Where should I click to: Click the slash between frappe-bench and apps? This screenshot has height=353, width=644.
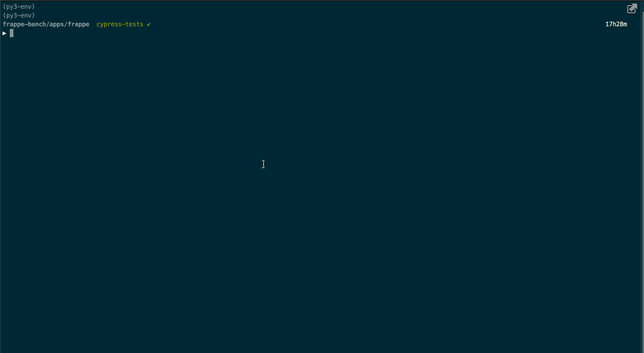(x=47, y=24)
